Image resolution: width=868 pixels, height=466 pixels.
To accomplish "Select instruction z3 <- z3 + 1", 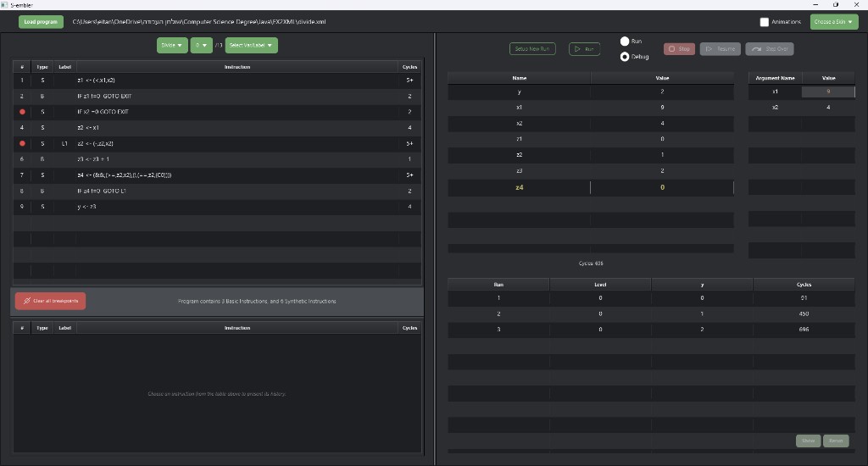I will 217,159.
